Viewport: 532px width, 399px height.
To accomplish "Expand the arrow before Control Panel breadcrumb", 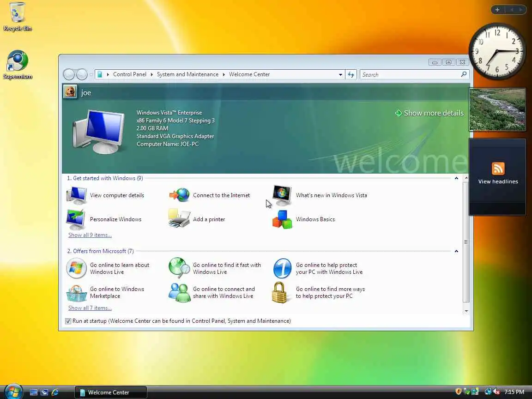I will click(108, 74).
